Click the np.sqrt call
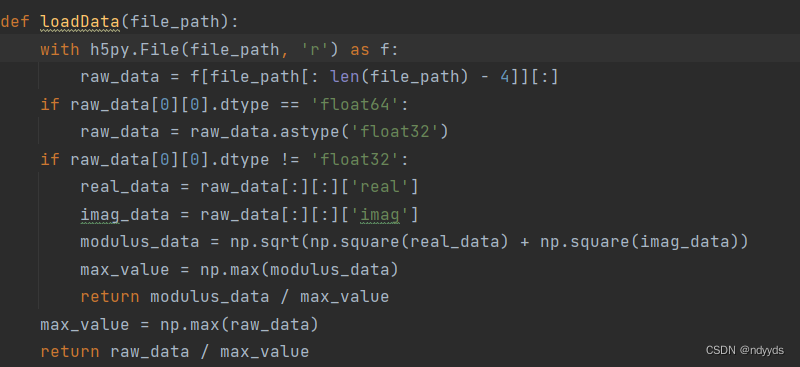The height and width of the screenshot is (367, 800). [x=265, y=242]
